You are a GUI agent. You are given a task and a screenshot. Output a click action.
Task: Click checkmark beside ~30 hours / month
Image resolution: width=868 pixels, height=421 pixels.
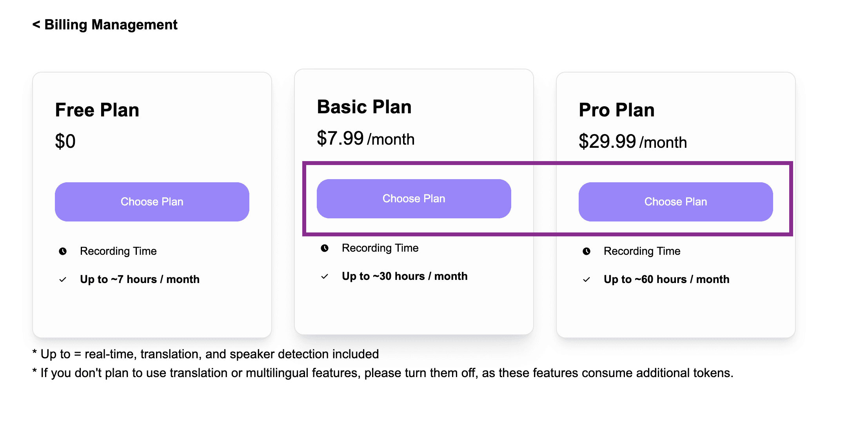coord(325,276)
